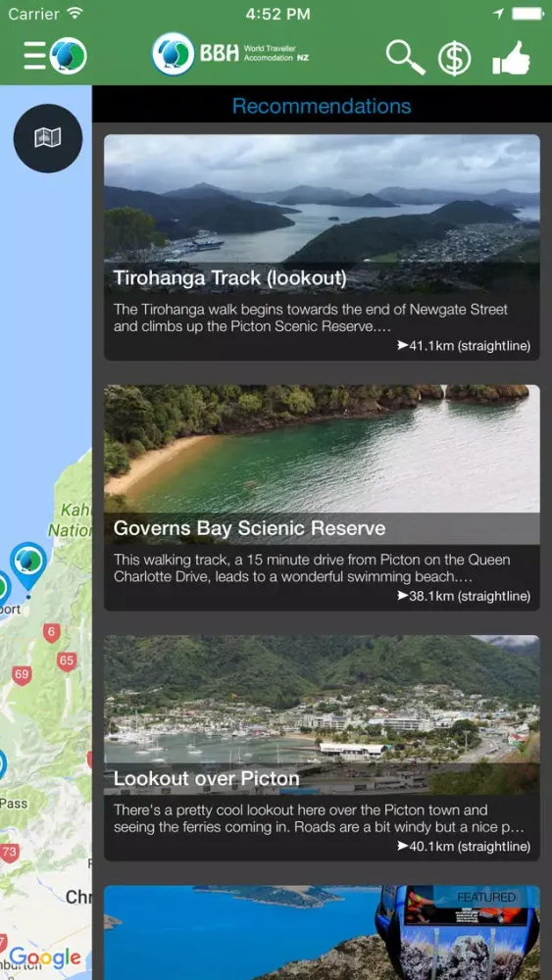The height and width of the screenshot is (980, 552).
Task: Tap the thumbs-up recommendations icon
Action: coord(511,58)
